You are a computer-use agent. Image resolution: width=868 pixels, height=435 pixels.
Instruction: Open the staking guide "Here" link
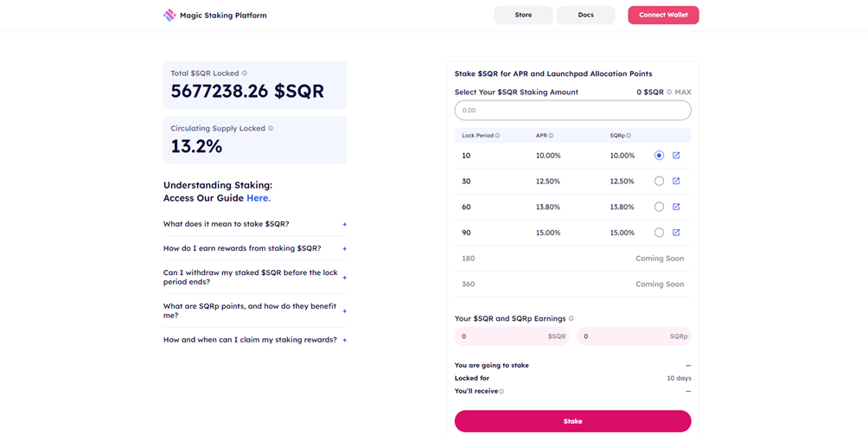pyautogui.click(x=258, y=198)
